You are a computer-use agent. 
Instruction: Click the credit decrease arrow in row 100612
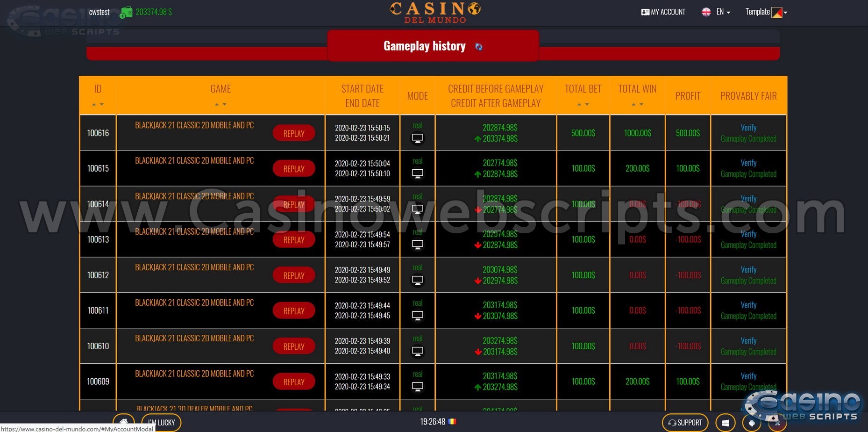coord(477,281)
